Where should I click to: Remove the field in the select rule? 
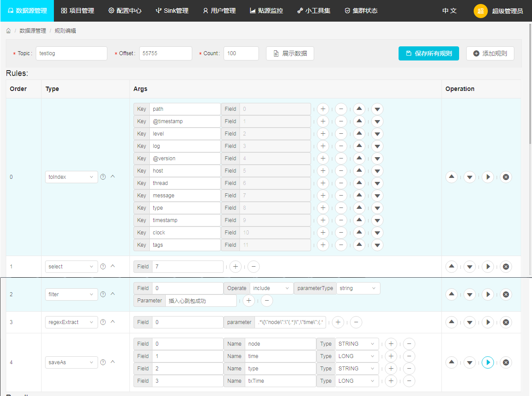click(254, 266)
